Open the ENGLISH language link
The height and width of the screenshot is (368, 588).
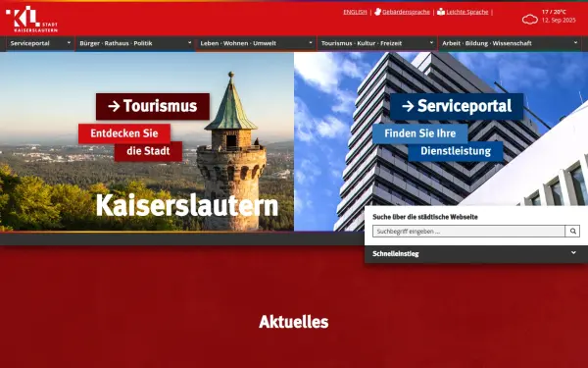point(355,12)
